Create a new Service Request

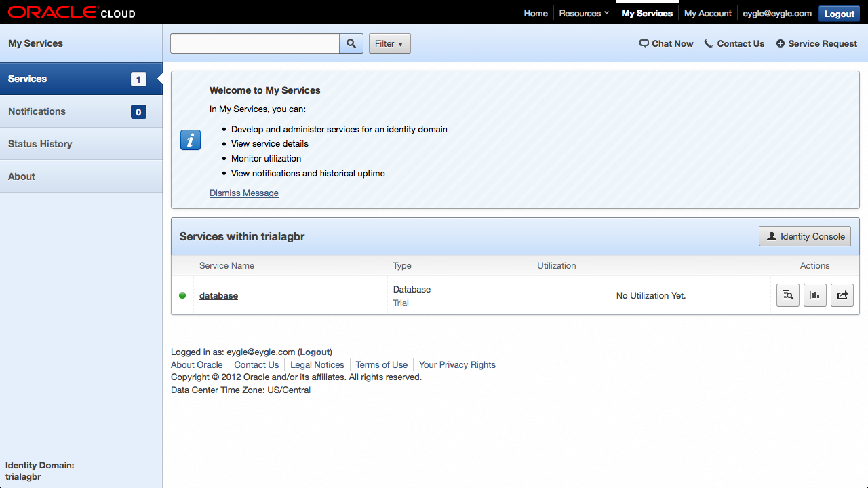[x=816, y=43]
